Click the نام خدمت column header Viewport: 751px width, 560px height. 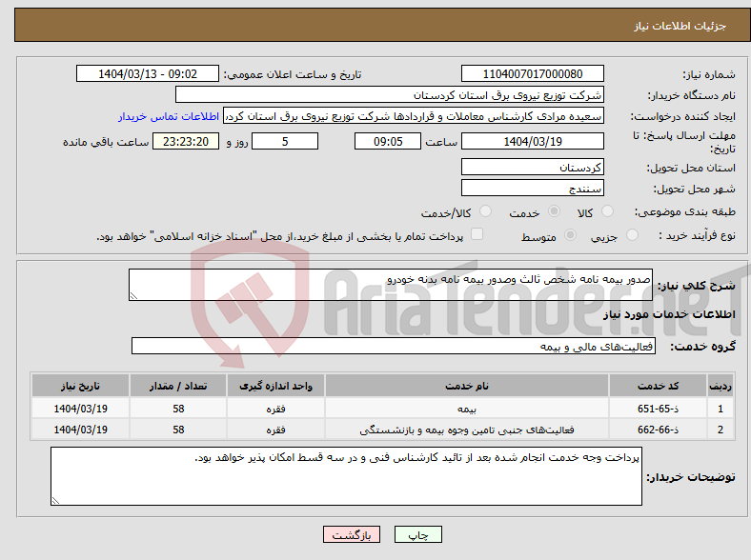click(467, 386)
